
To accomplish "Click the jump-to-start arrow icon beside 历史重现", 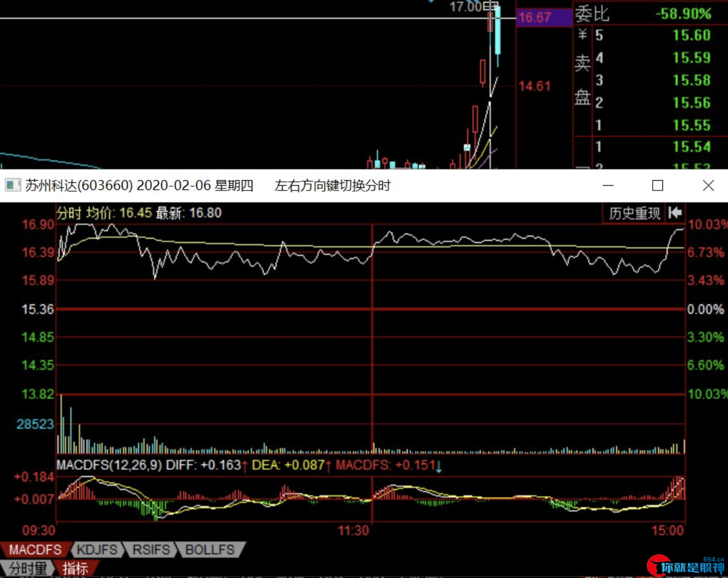I will tap(675, 213).
